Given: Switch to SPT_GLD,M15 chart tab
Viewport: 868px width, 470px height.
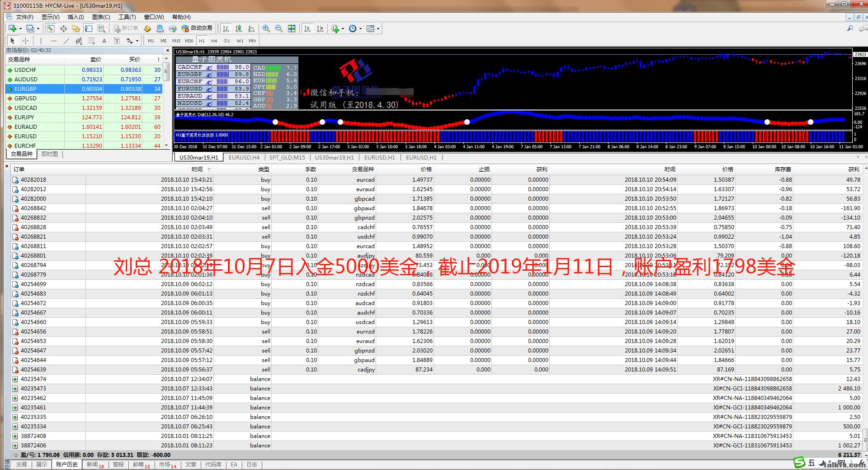Looking at the screenshot, I should coord(287,157).
